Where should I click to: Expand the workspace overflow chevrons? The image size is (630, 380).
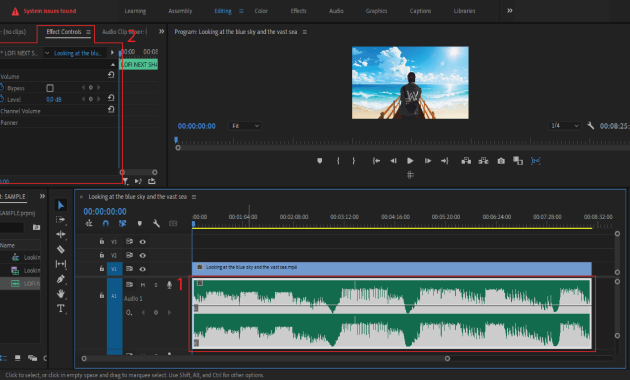(509, 10)
